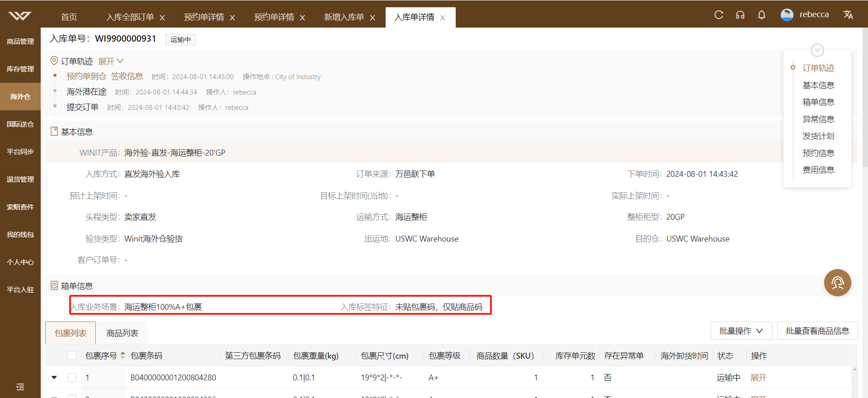Close the first 预约单详情 tab
This screenshot has height=398, width=868.
click(x=232, y=18)
